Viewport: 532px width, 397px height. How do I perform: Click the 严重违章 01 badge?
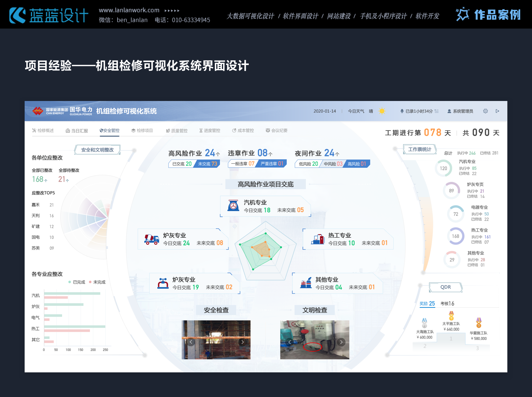[x=272, y=164]
